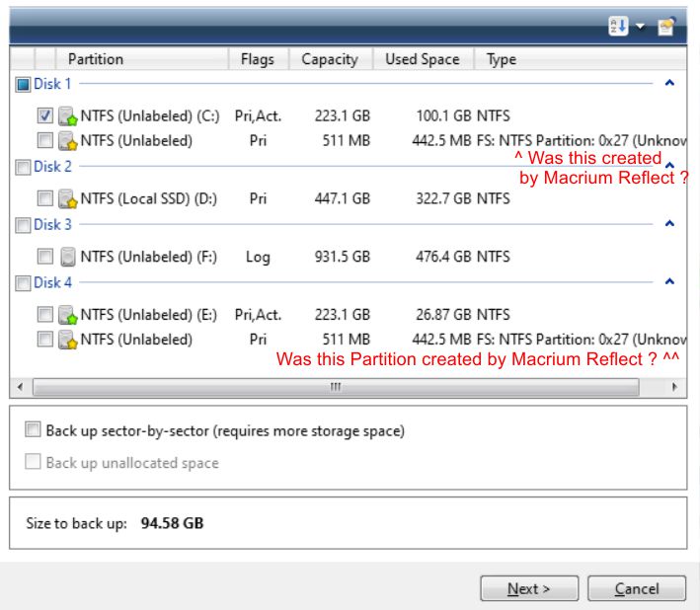Sort by the Used Space column header
Image resolution: width=700 pixels, height=610 pixels.
[423, 59]
